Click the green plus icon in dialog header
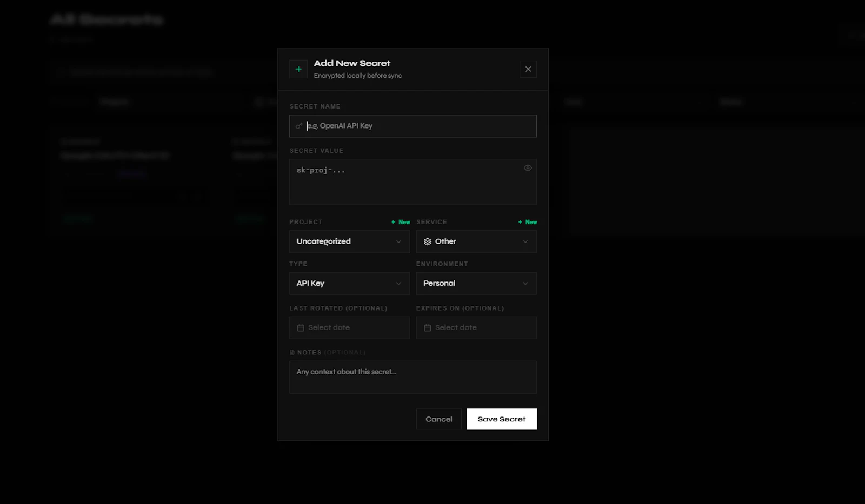This screenshot has width=865, height=504. [x=298, y=69]
